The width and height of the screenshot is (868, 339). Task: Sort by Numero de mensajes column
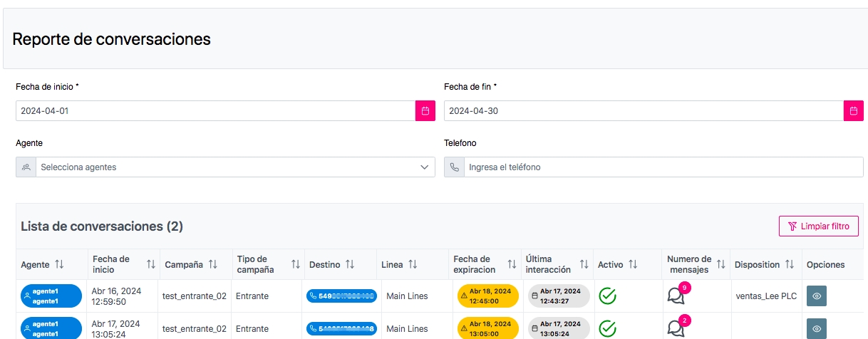pos(720,264)
